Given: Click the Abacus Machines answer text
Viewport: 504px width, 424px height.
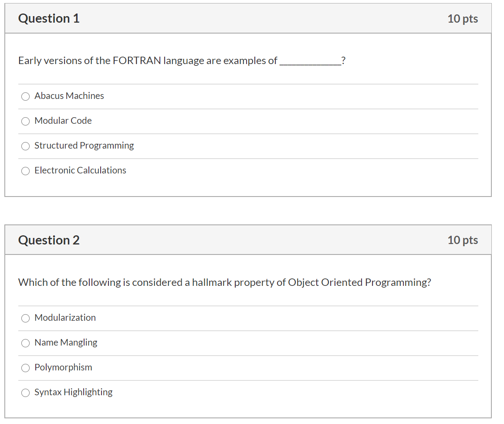Looking at the screenshot, I should [x=69, y=96].
